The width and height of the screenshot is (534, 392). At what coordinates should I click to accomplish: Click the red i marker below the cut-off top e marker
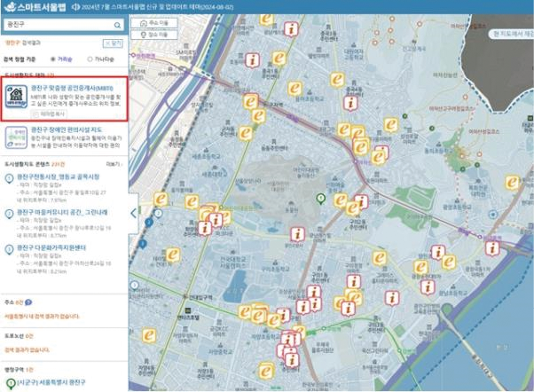[x=291, y=29]
